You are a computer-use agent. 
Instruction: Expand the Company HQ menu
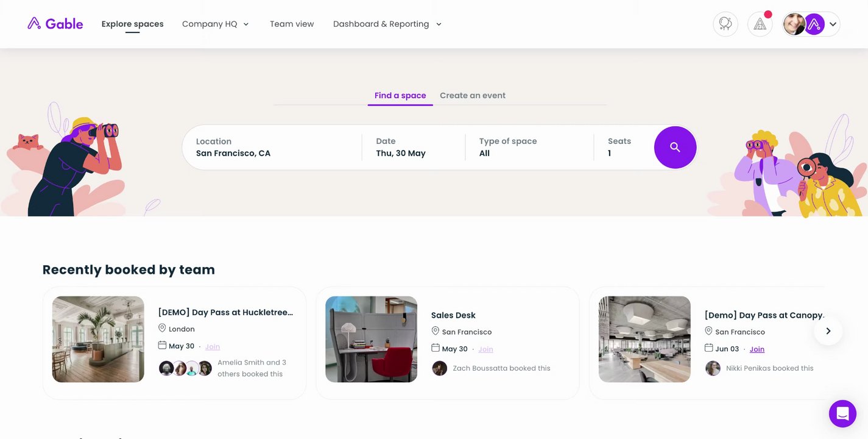point(216,24)
